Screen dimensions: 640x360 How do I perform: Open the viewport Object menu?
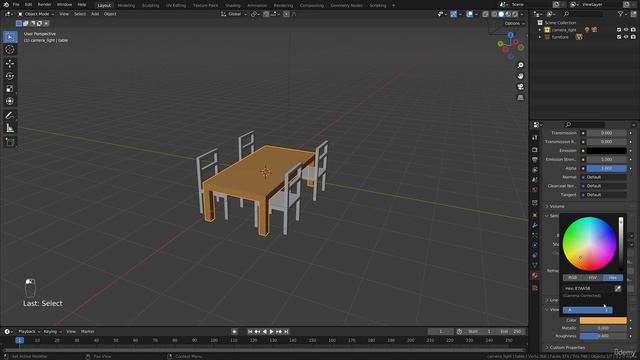click(110, 14)
